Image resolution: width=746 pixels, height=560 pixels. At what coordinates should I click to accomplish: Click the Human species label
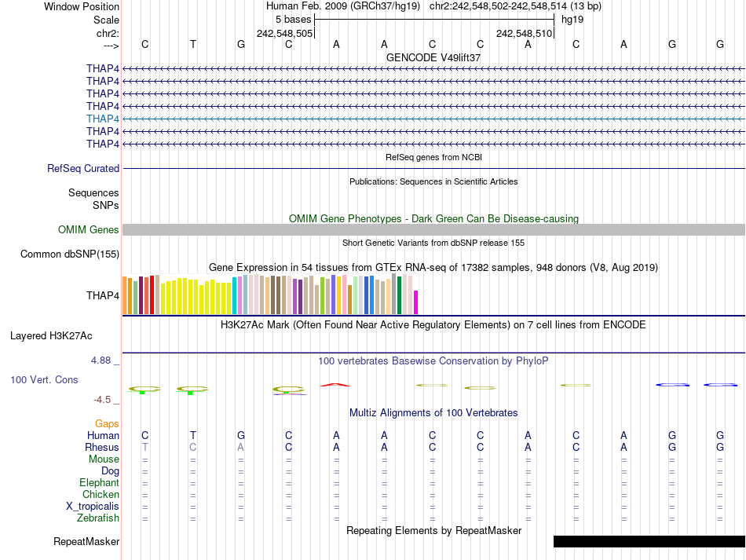(x=103, y=435)
